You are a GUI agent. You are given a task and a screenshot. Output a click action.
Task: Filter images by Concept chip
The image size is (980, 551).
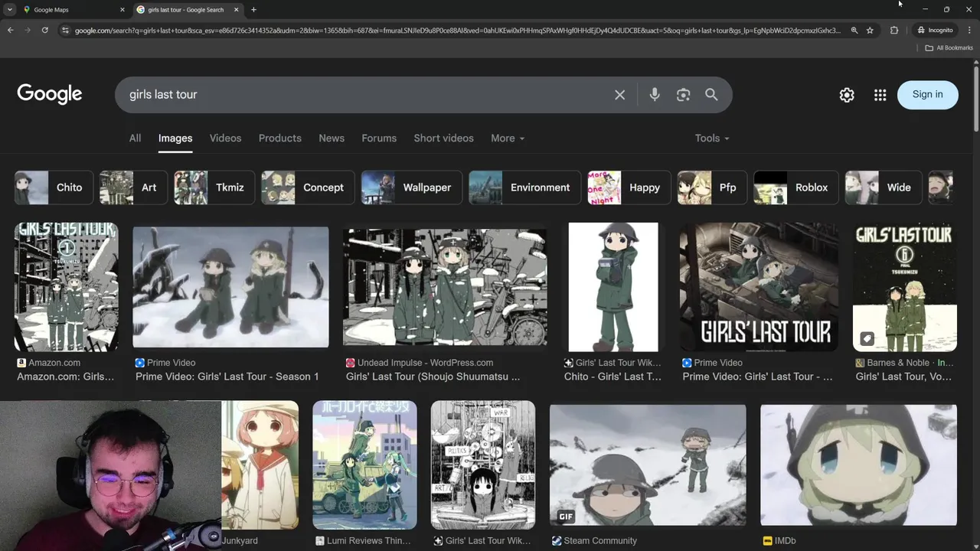pos(308,187)
